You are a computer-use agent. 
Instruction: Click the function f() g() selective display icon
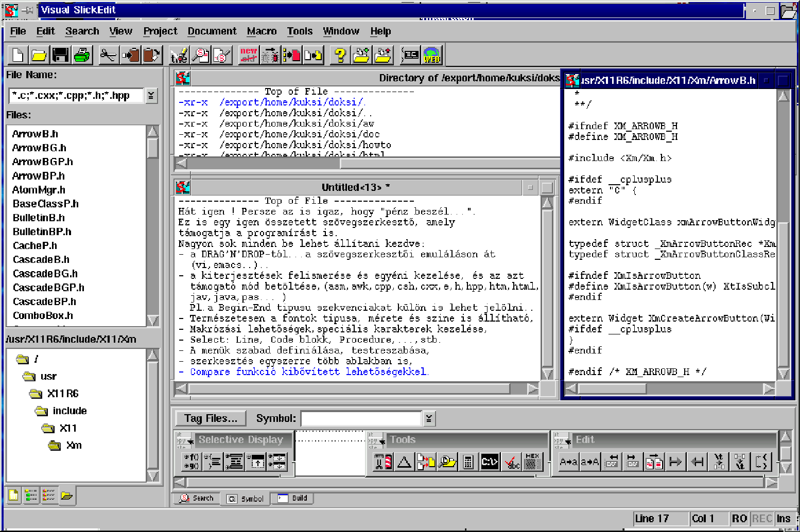coord(191,462)
